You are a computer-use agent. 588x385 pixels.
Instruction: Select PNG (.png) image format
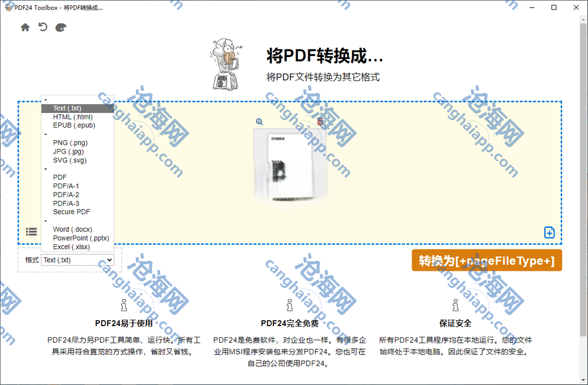[70, 142]
